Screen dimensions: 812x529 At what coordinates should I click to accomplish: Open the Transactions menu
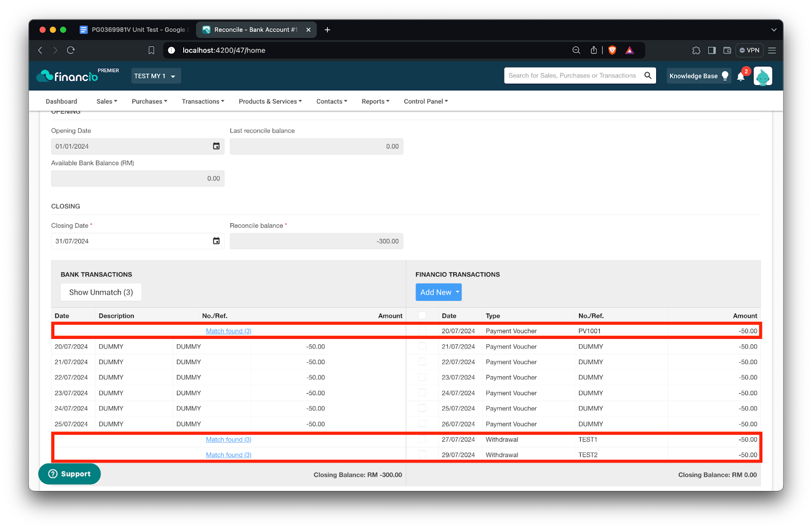(x=202, y=101)
